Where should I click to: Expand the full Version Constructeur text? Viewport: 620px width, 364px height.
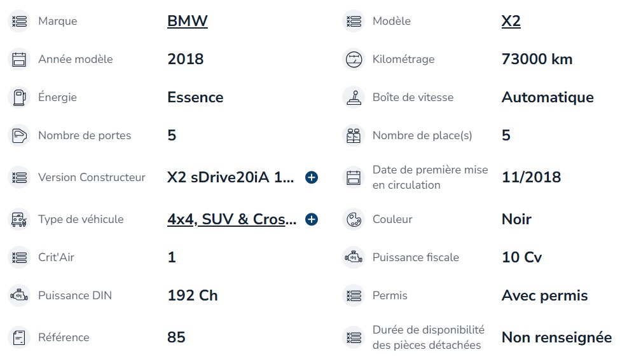click(312, 177)
